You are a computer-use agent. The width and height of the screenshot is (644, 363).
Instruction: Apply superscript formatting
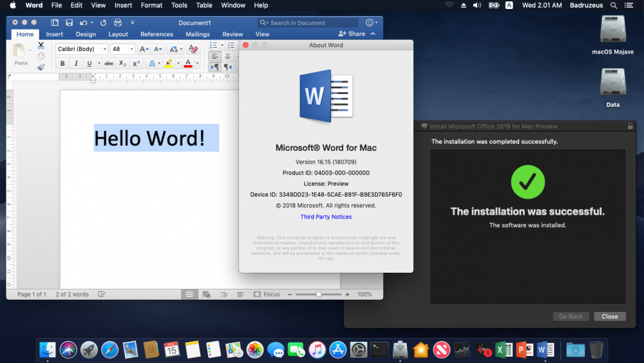(136, 63)
